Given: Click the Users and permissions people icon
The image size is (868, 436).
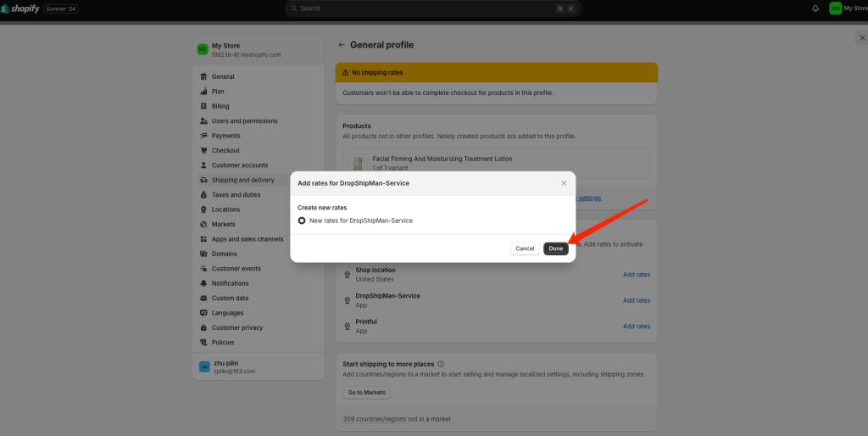Looking at the screenshot, I should (203, 120).
